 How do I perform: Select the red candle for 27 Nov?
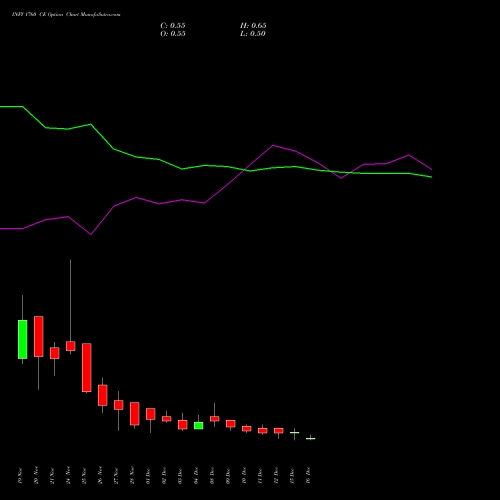119,405
